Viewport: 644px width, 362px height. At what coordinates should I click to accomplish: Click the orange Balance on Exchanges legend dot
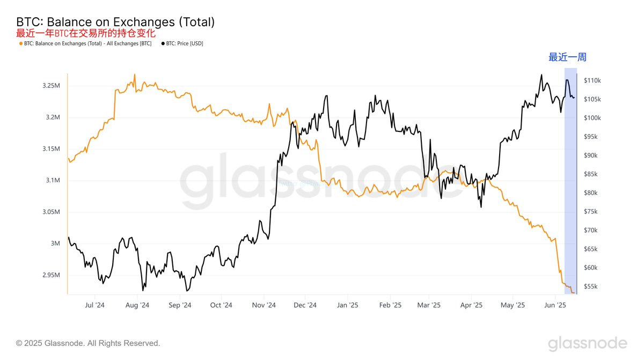(x=20, y=43)
